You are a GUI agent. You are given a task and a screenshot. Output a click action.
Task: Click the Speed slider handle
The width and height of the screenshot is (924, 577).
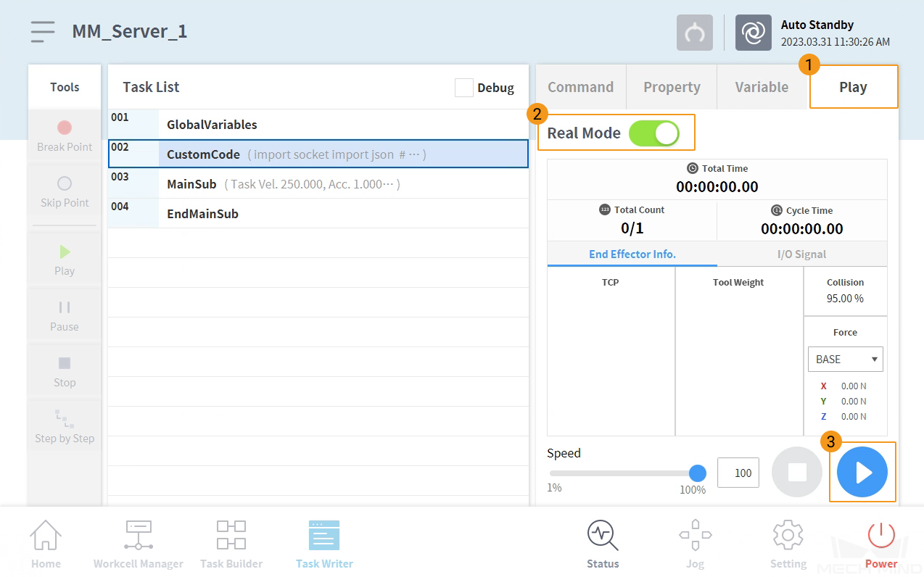pyautogui.click(x=698, y=473)
